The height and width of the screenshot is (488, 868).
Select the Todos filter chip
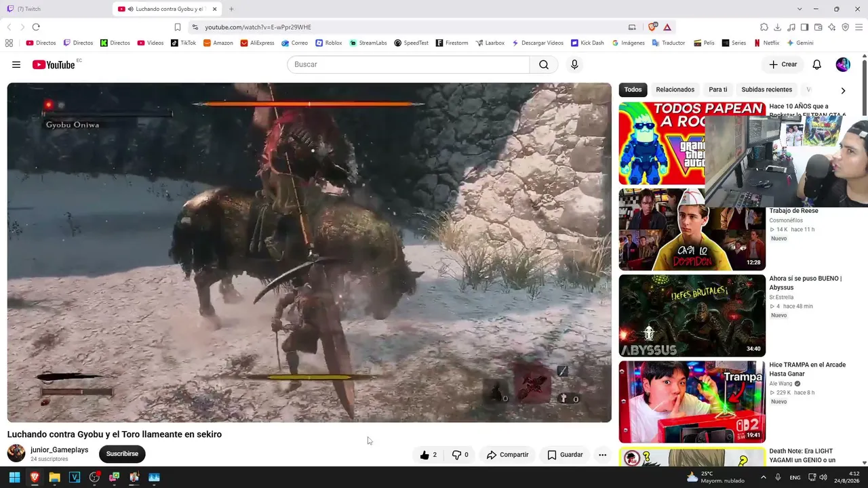pyautogui.click(x=633, y=89)
